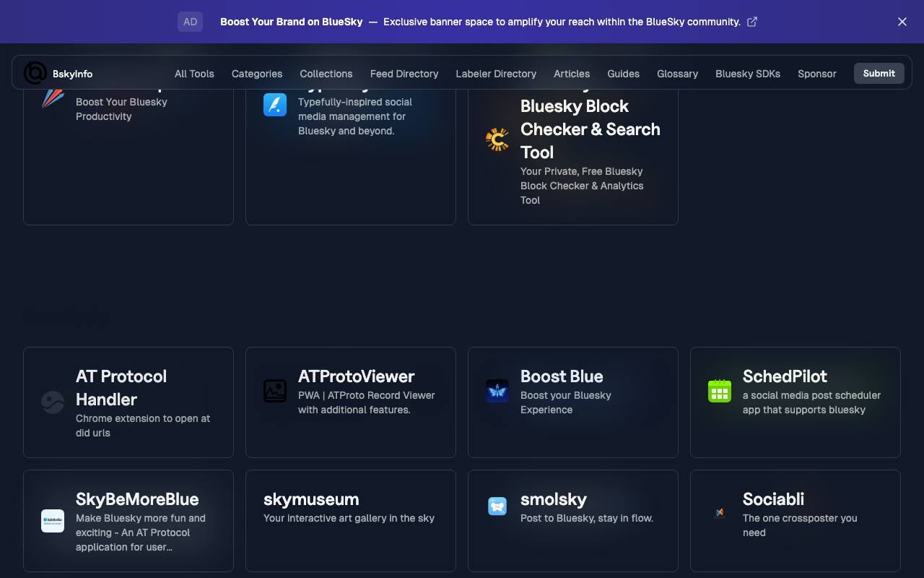Open the skymuseum tool title
The image size is (924, 578).
(x=311, y=499)
